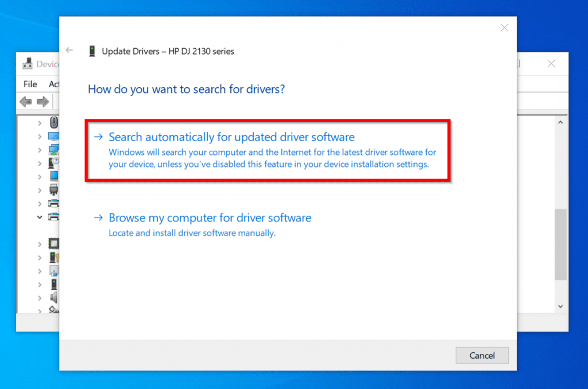Collapse the expanded printers tree node
The width and height of the screenshot is (588, 389).
(40, 217)
